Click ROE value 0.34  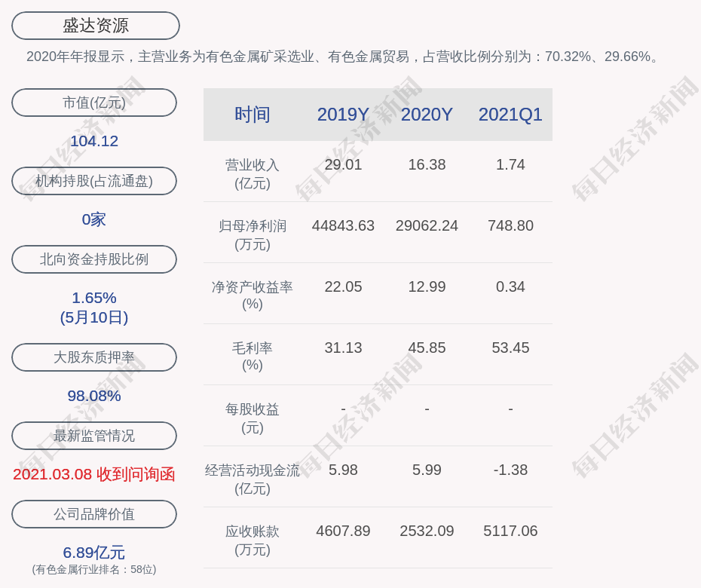[x=510, y=286]
